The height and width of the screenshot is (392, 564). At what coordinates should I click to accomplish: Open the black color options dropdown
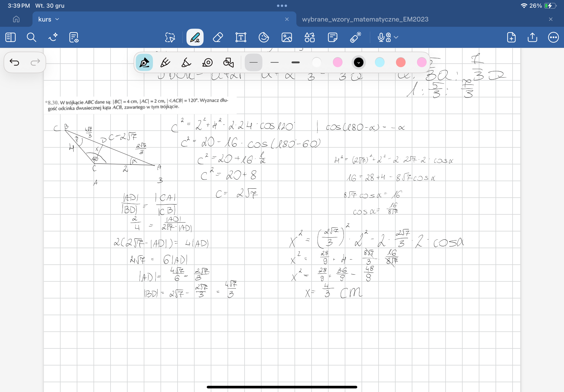[358, 62]
